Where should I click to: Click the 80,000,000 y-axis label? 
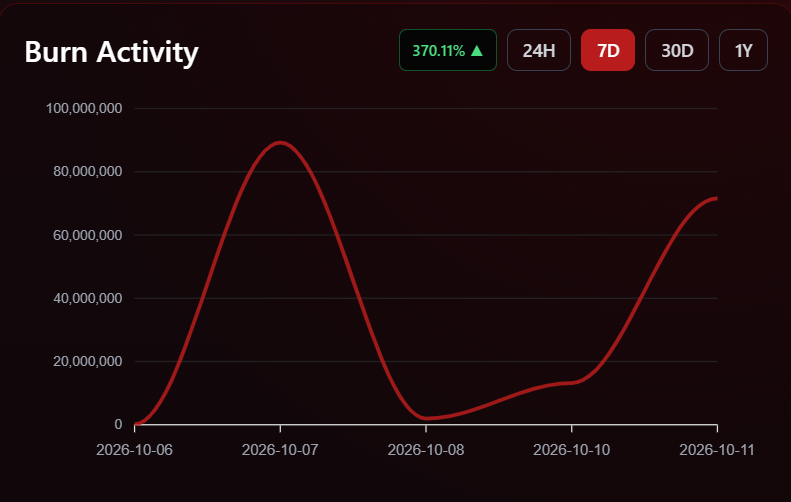tap(87, 172)
